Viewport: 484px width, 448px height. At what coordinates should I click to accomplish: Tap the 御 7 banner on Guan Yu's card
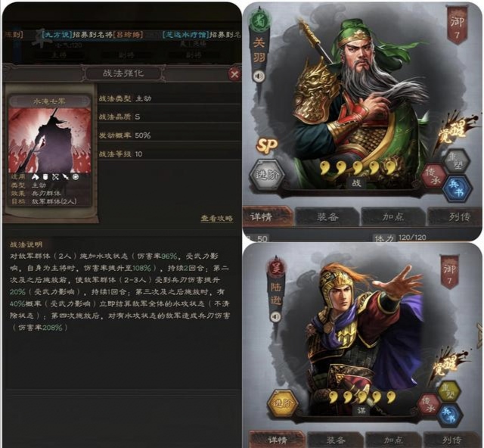pos(457,26)
